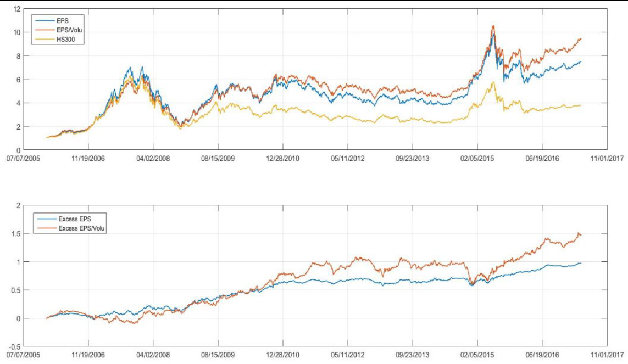Click the 07/07/2005 date label on bottom chart
Viewport: 628px width, 364px height.
pyautogui.click(x=25, y=355)
